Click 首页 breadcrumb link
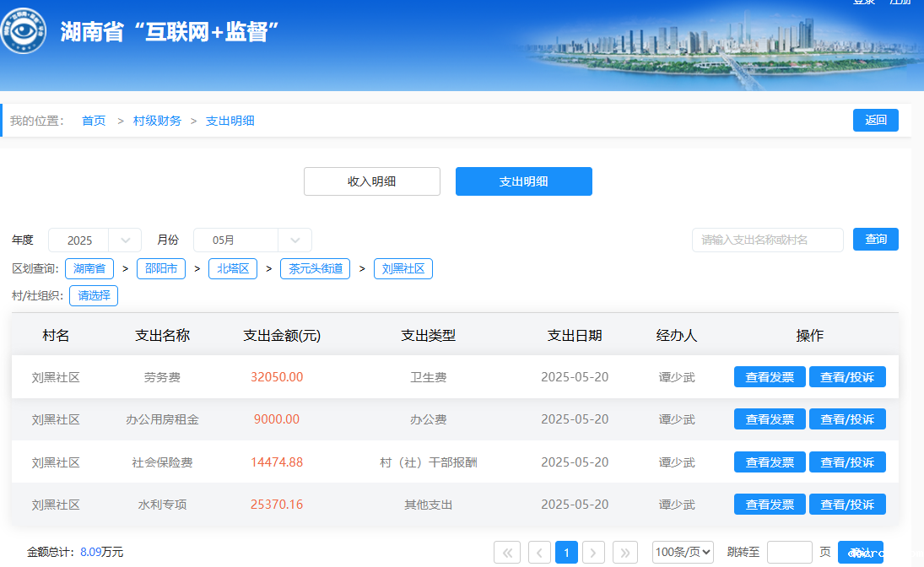This screenshot has height=567, width=924. [94, 121]
